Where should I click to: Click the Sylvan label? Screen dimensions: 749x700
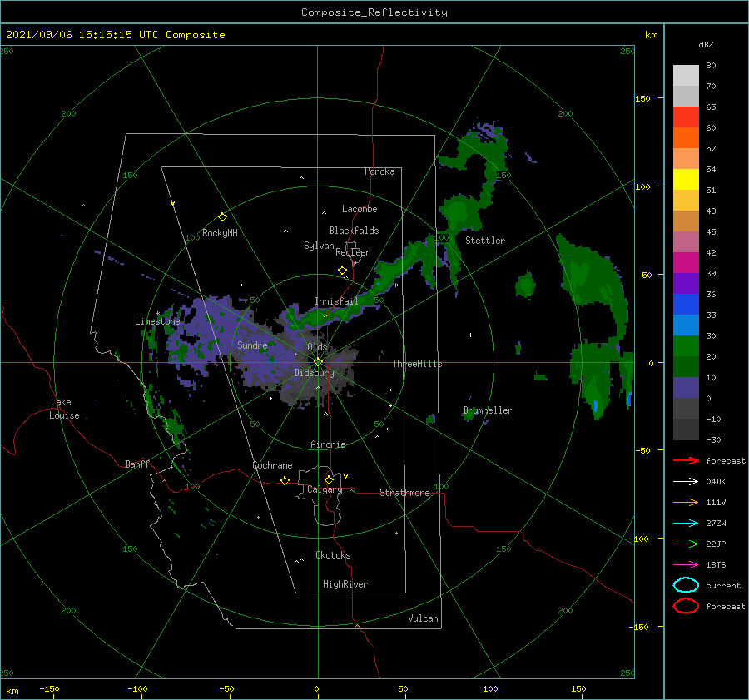[x=319, y=246]
